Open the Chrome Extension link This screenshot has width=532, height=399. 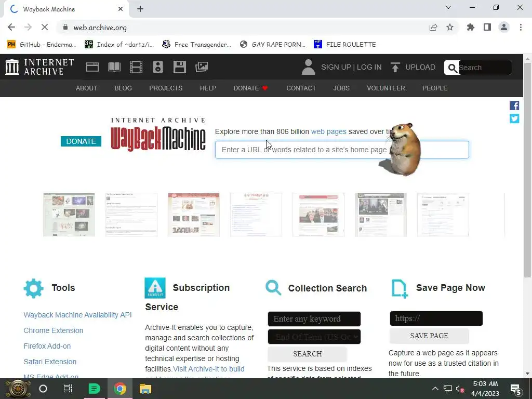[54, 330]
